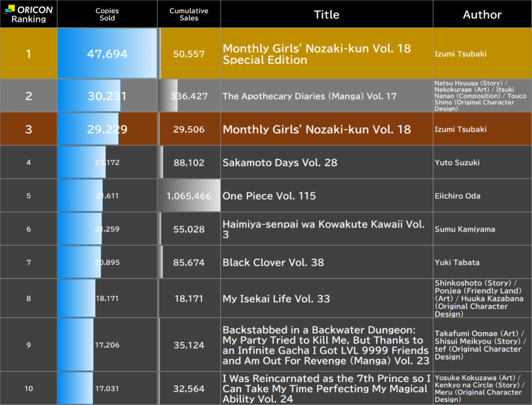Open Backstabbed in a Backwater Dungeon title

326,345
